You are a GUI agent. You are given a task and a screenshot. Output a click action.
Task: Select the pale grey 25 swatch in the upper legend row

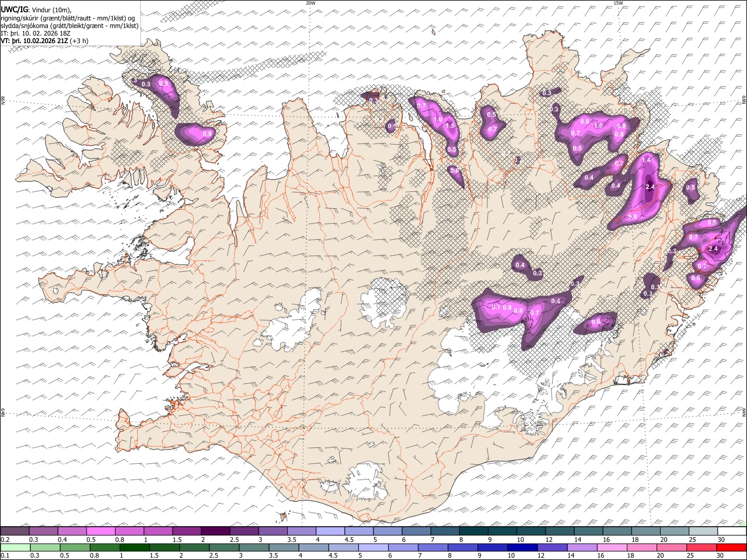[x=703, y=531]
